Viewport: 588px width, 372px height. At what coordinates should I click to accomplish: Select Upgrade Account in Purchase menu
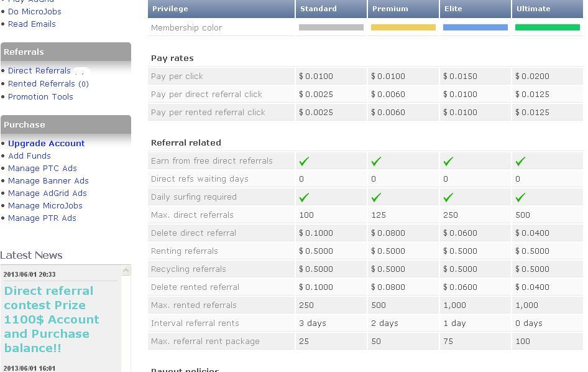point(47,144)
